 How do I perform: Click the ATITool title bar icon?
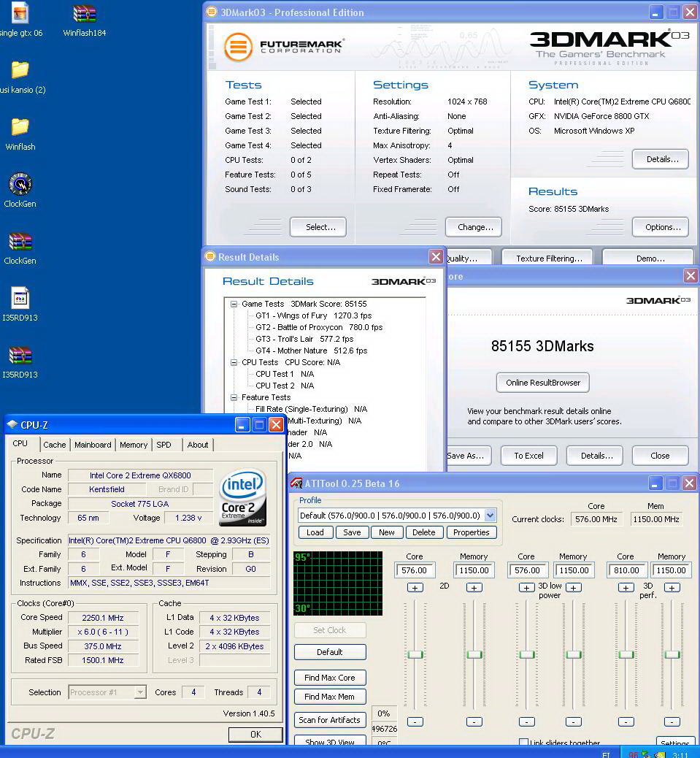[x=296, y=483]
